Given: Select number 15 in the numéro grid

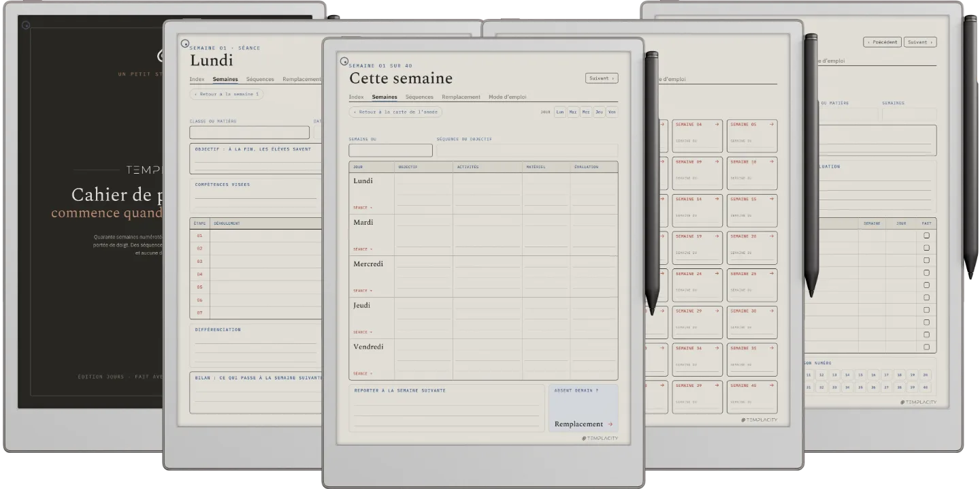Looking at the screenshot, I should [860, 375].
